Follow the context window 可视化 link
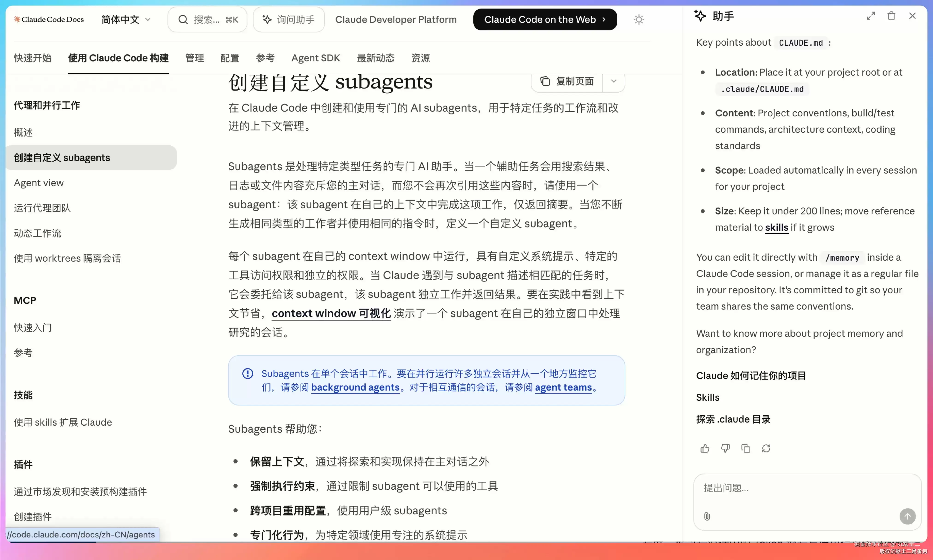 (331, 313)
